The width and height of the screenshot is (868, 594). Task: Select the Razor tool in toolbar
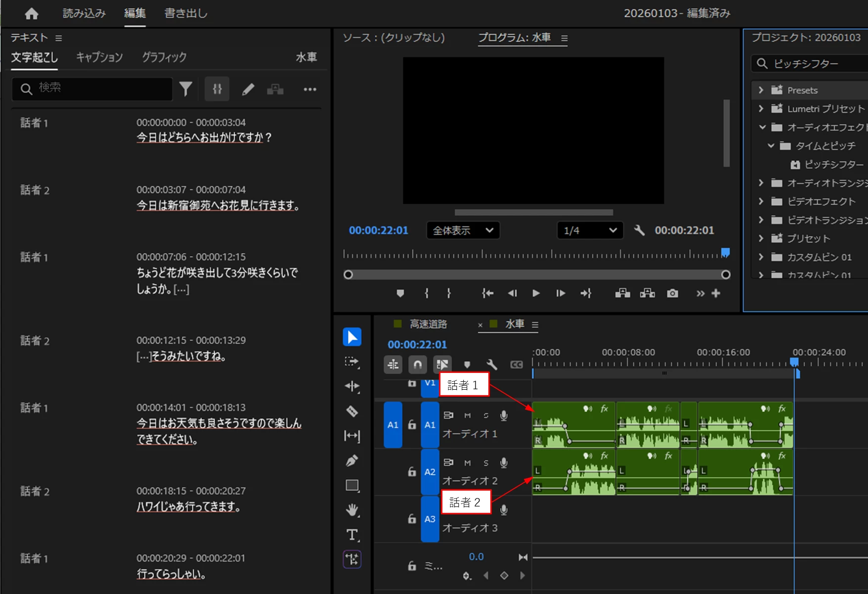click(352, 411)
